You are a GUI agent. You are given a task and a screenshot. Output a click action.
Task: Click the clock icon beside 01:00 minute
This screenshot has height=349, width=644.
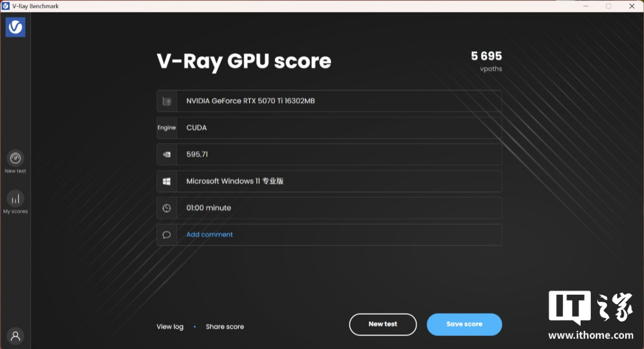click(167, 208)
